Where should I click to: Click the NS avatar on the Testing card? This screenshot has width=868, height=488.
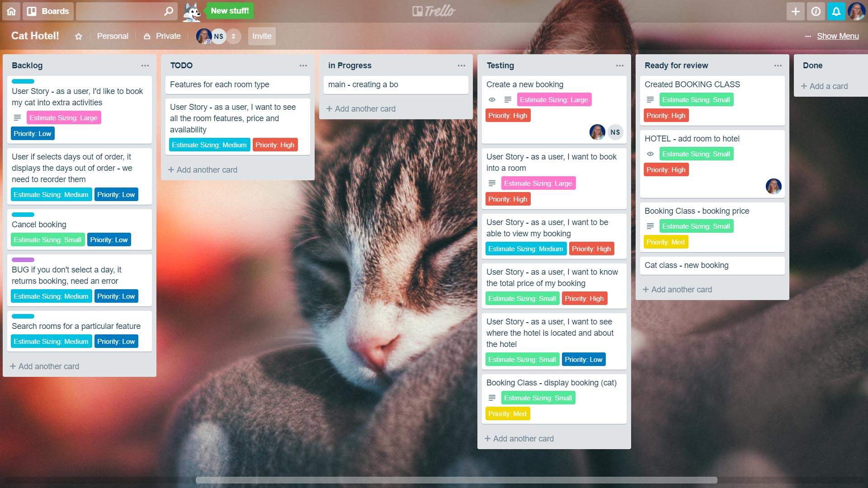615,131
